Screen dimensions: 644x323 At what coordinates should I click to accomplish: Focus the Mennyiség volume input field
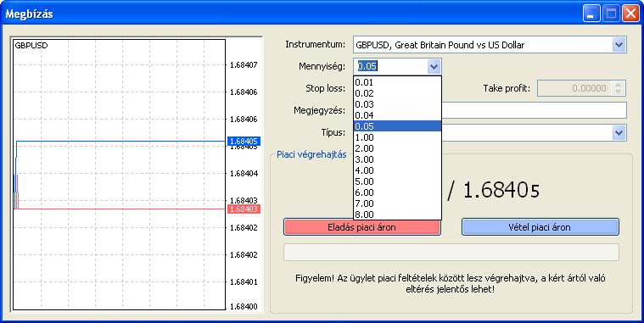(390, 66)
